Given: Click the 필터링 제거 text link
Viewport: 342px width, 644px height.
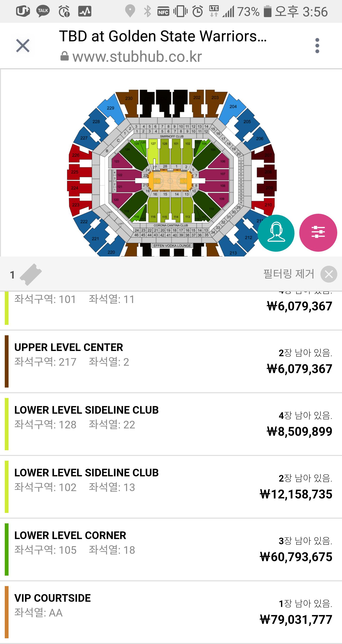Looking at the screenshot, I should click(289, 274).
